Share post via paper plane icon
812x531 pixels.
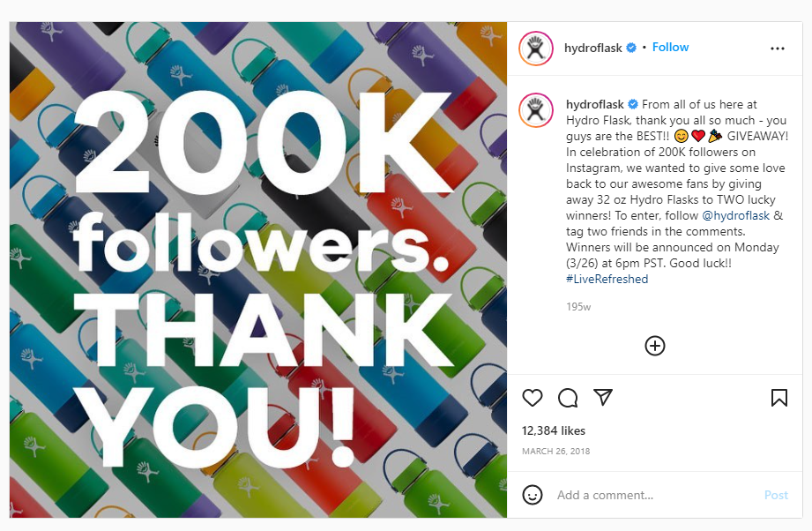click(603, 397)
